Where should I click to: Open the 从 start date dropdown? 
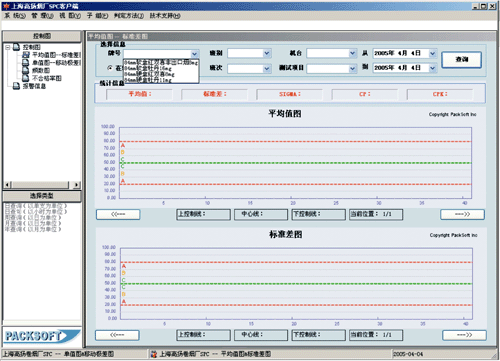433,53
